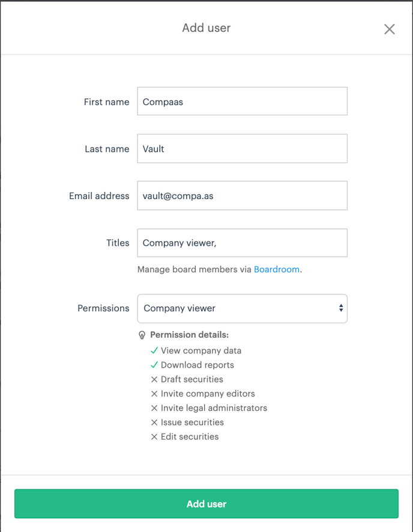
Task: Click the green checkmark for View company data
Action: 154,350
